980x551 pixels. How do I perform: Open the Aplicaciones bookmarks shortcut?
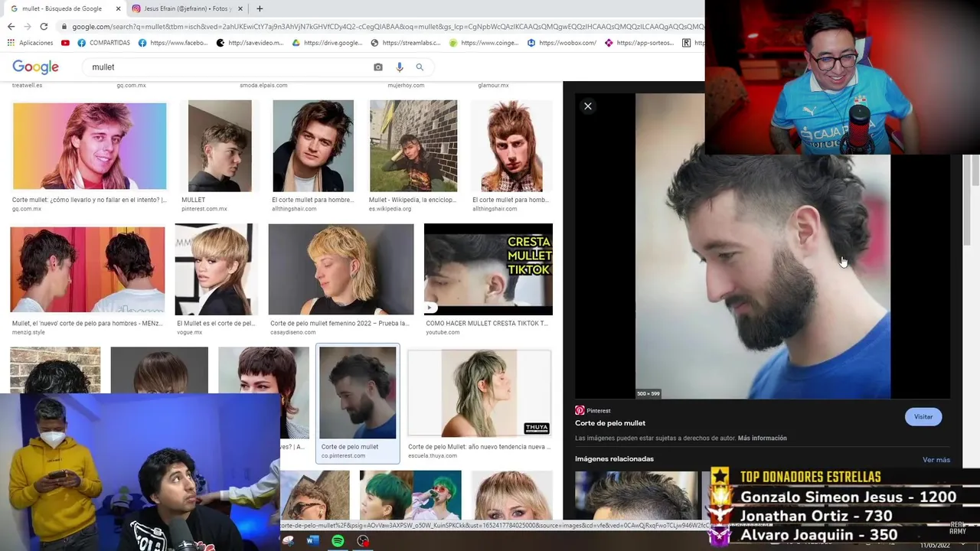pyautogui.click(x=31, y=43)
